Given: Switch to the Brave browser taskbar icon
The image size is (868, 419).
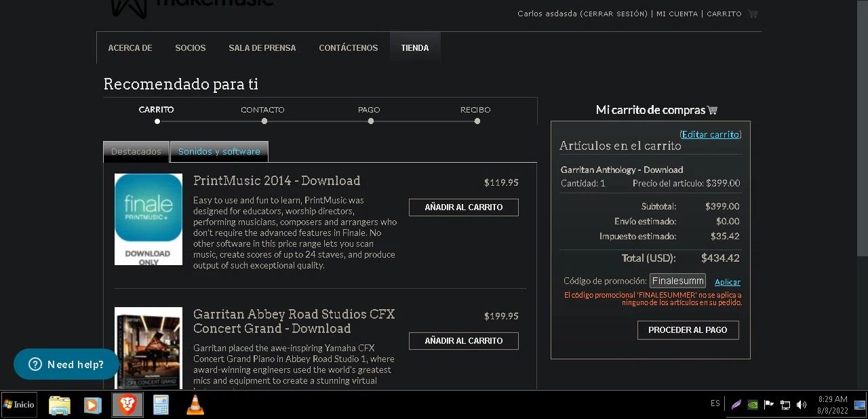Looking at the screenshot, I should click(x=127, y=405).
